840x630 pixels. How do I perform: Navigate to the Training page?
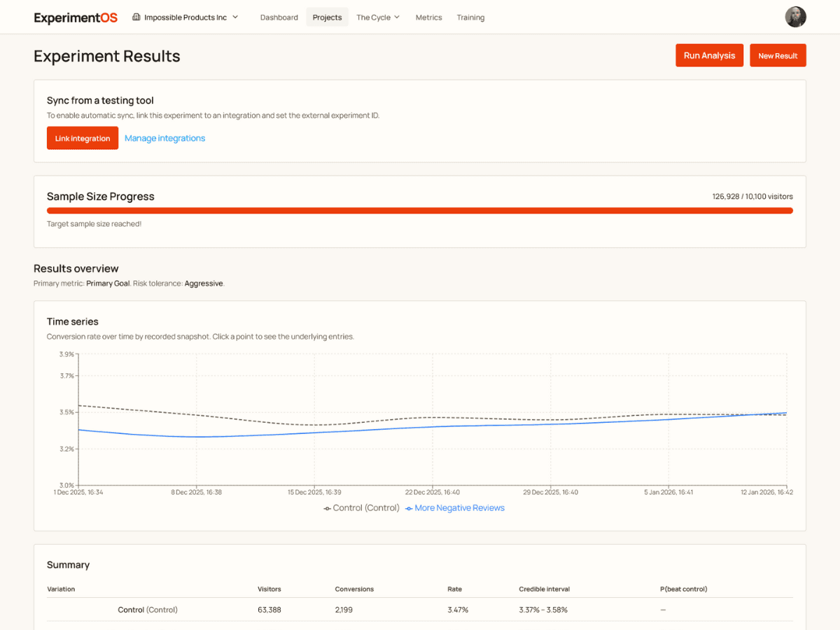click(470, 17)
